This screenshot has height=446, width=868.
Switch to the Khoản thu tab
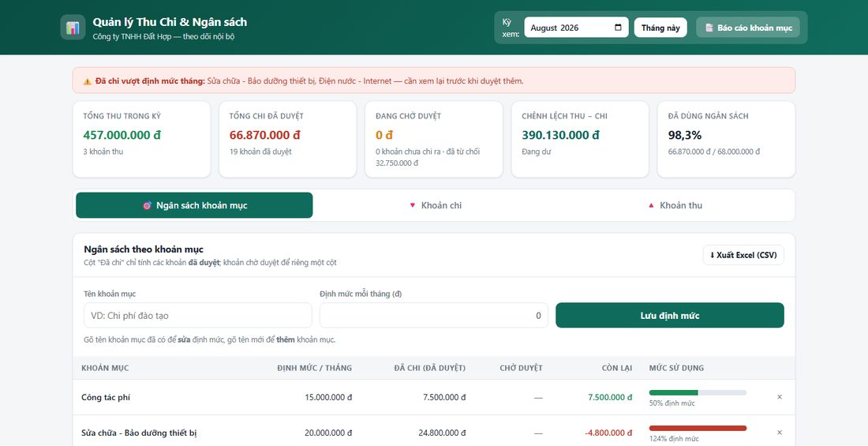point(675,205)
